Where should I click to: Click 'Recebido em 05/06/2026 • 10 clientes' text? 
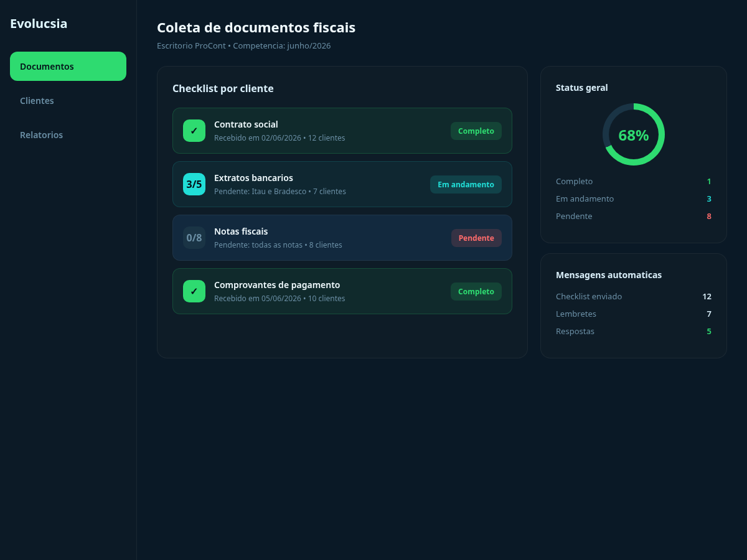click(x=280, y=299)
